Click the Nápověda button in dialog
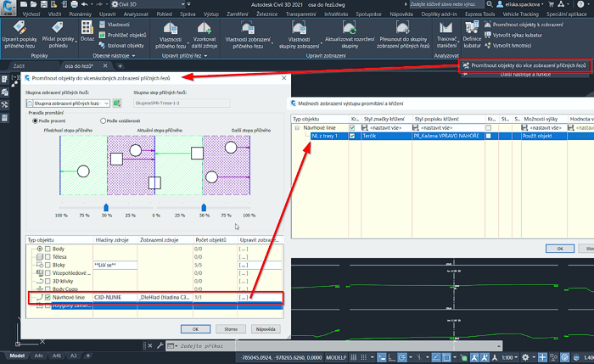594x364 pixels. coord(266,328)
